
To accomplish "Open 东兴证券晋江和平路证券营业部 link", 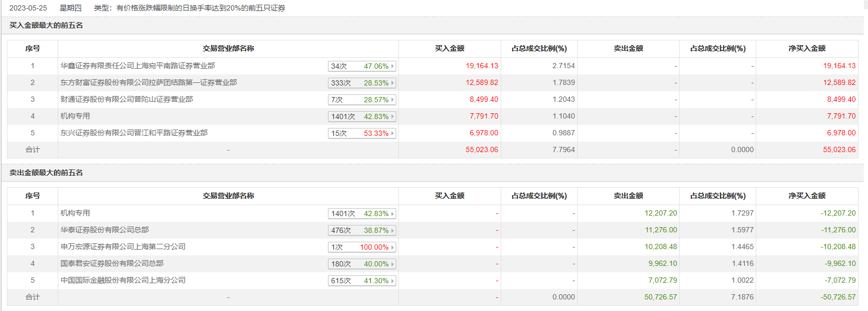I will click(134, 133).
